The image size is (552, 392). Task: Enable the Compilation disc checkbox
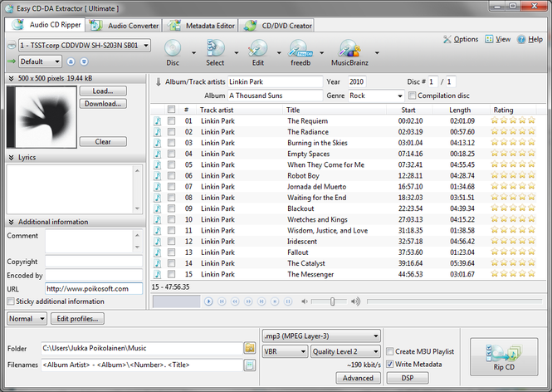(413, 96)
